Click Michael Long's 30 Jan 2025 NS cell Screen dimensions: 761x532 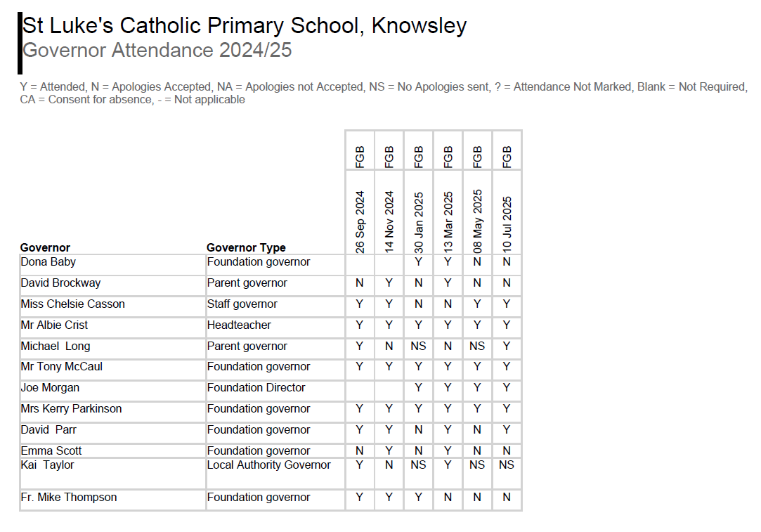419,346
